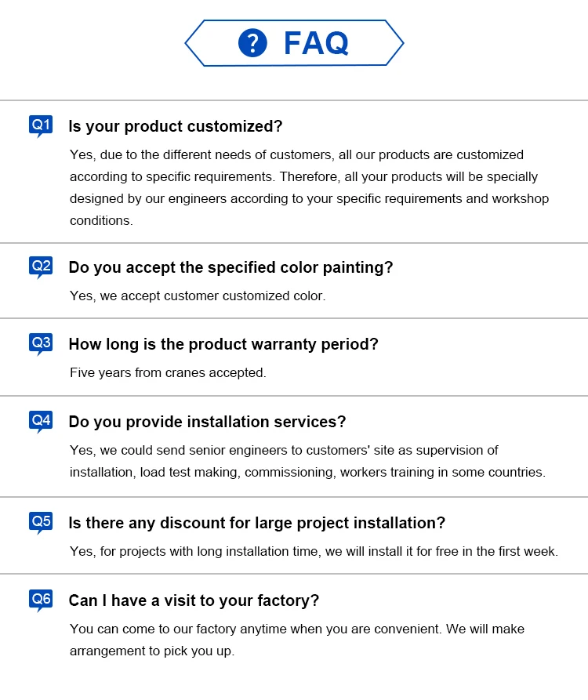
Task: Click the 'visit to your factory' question
Action: (194, 600)
